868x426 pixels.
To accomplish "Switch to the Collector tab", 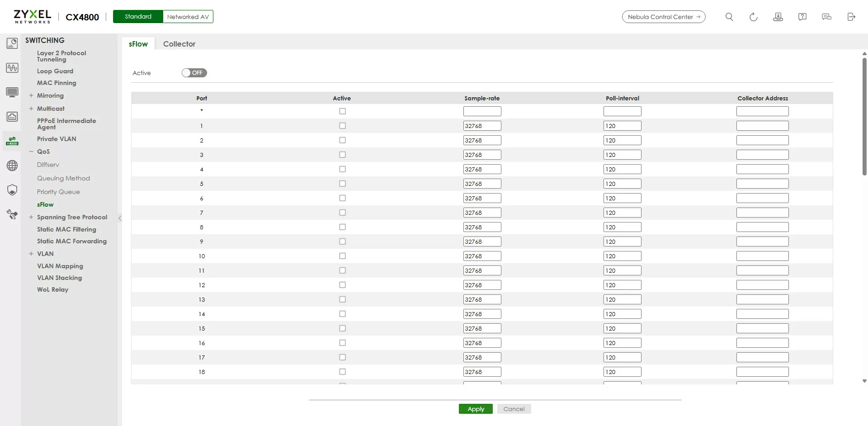I will coord(179,44).
